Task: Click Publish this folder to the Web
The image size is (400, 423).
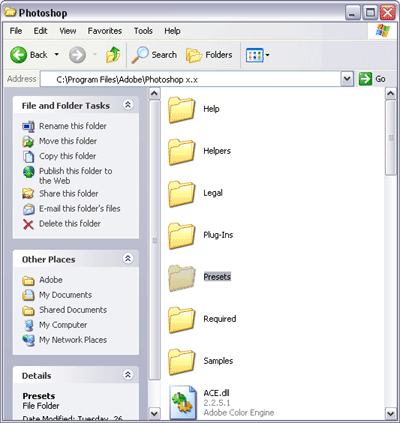Action: tap(76, 176)
